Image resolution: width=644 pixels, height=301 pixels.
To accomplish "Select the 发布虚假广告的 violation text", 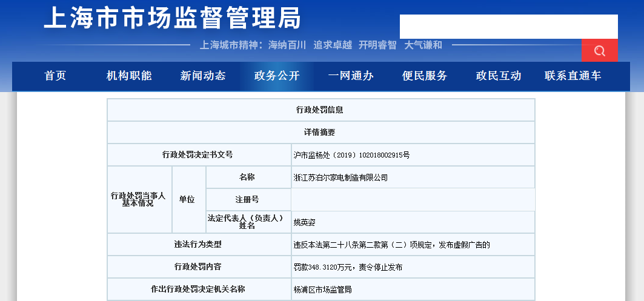I will pos(464,245).
